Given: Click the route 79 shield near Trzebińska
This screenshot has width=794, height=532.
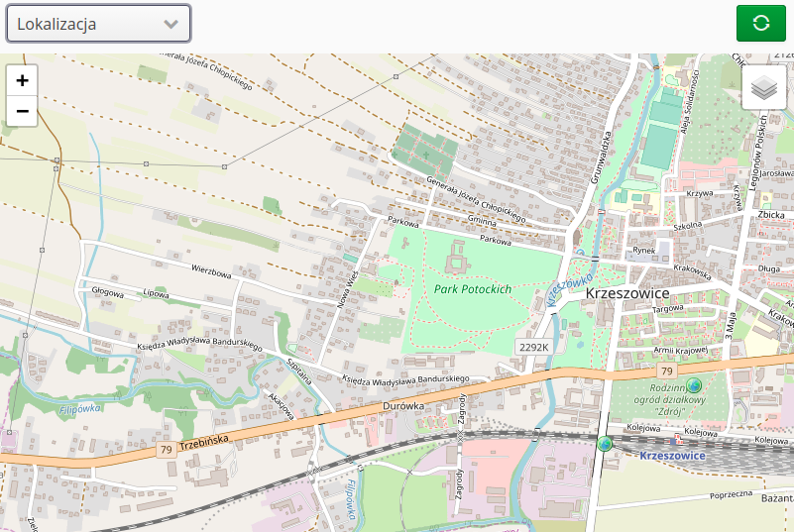Looking at the screenshot, I should (x=166, y=450).
